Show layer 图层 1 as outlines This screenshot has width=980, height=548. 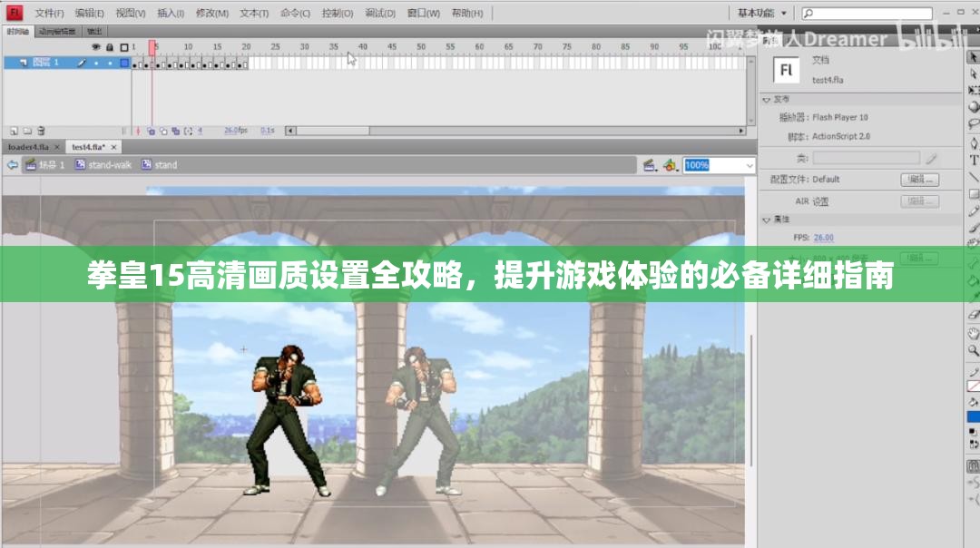(x=123, y=64)
